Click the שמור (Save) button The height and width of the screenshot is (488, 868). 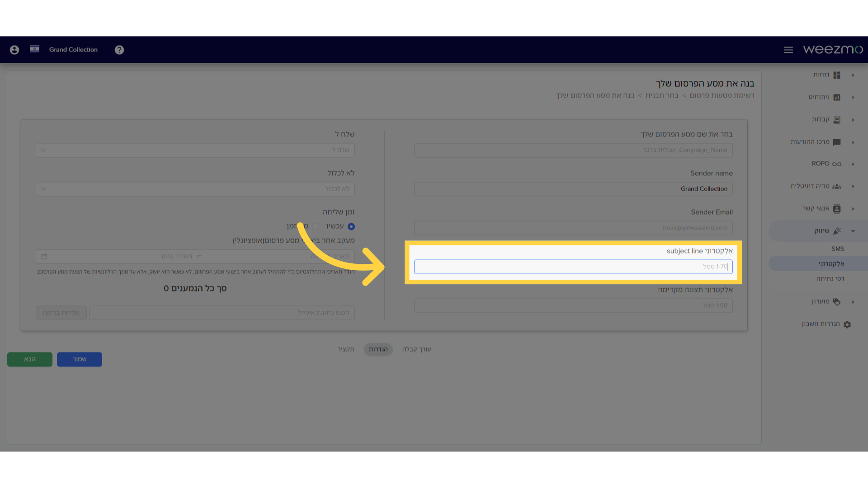click(79, 359)
